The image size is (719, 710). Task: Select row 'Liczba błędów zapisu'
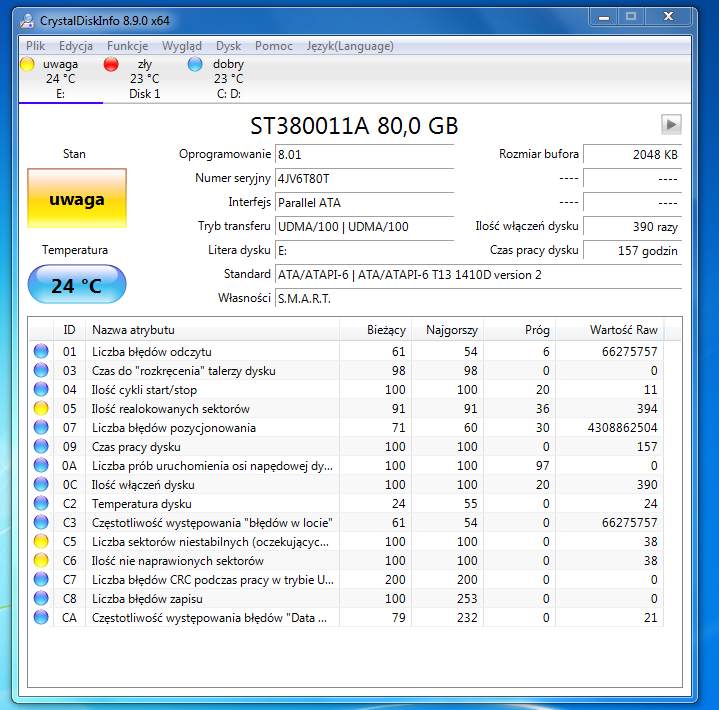tap(347, 599)
